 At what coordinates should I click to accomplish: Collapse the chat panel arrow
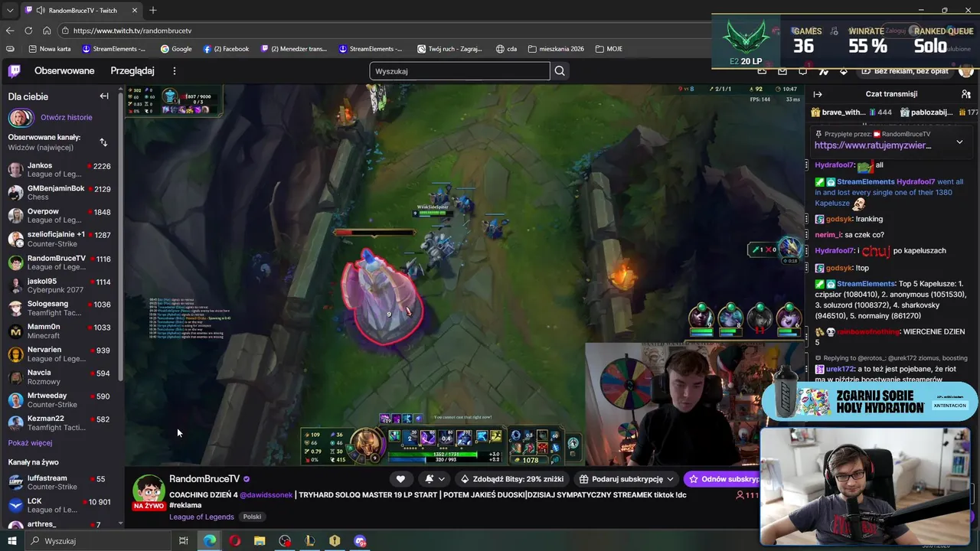[x=818, y=94]
